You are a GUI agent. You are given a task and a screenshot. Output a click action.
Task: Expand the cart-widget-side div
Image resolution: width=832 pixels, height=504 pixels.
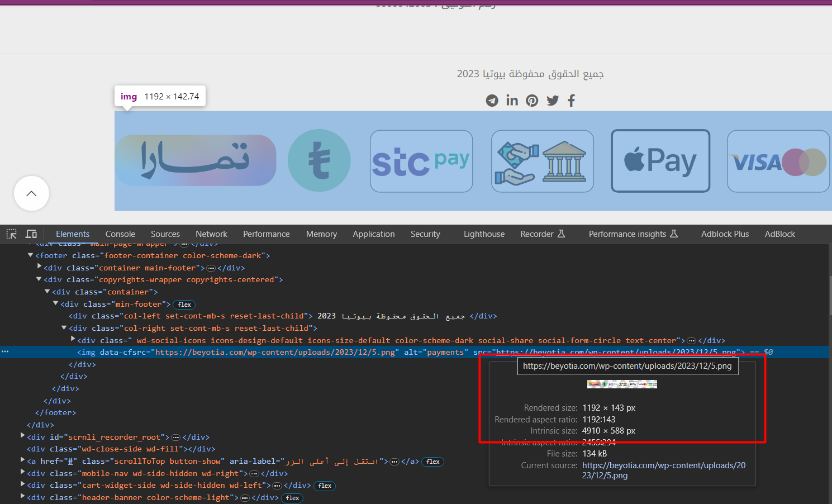tap(22, 484)
